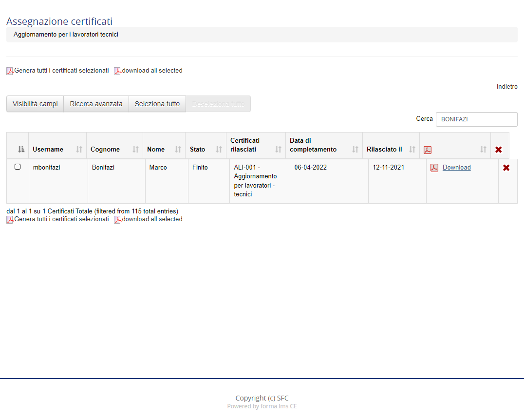The image size is (524, 420).
Task: Click PDF icon next to Download link
Action: pos(434,168)
